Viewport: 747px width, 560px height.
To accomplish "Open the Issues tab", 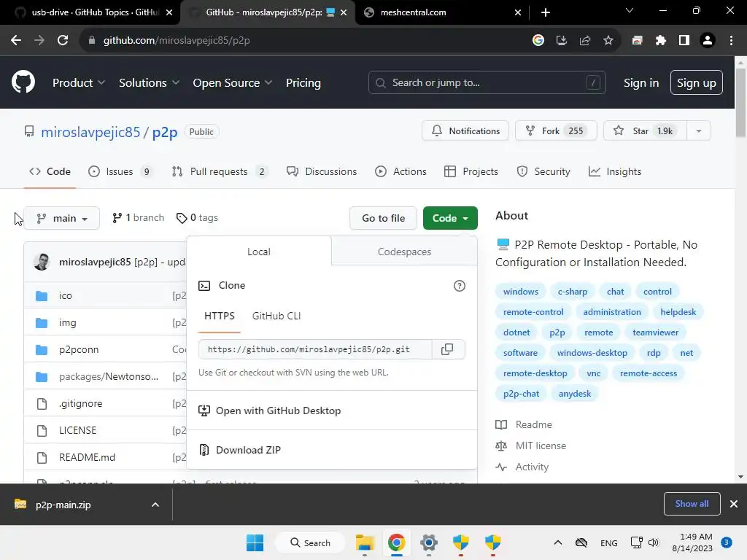I will click(x=120, y=172).
